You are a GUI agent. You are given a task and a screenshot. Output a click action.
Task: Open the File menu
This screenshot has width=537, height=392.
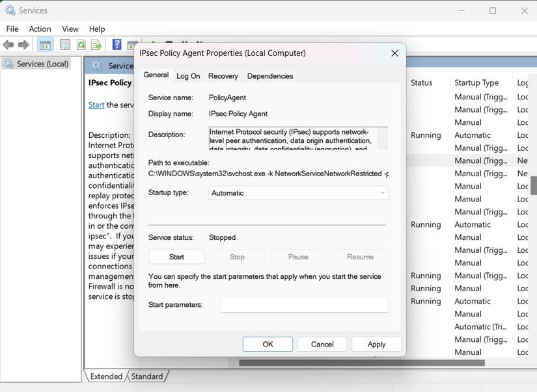tap(12, 29)
